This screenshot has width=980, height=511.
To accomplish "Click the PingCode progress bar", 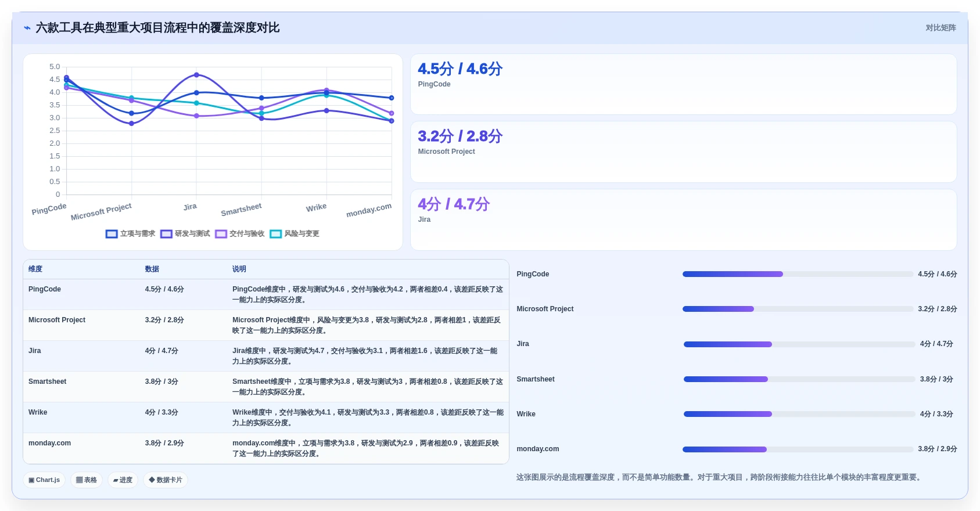I will (x=798, y=274).
